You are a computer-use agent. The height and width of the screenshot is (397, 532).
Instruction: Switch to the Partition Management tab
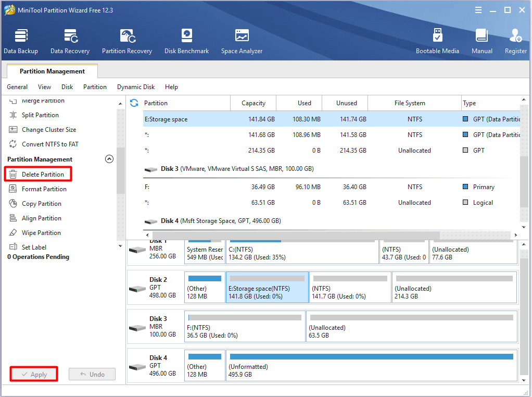(x=52, y=71)
